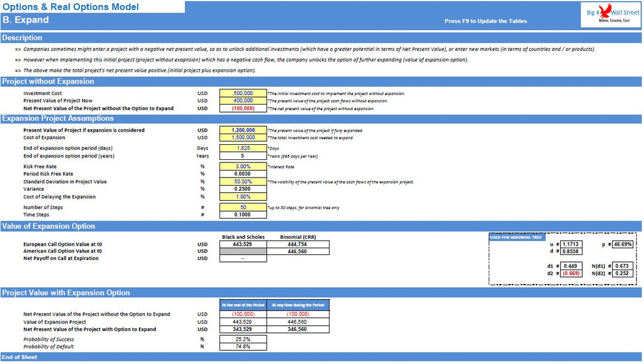Click the expansion period years cell showing 5

click(x=243, y=156)
